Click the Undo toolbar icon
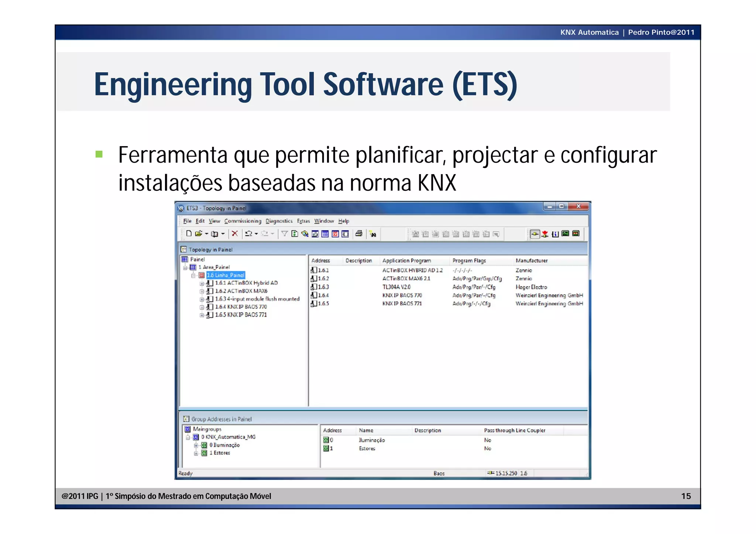Screen dimensions: 756x534 tap(248, 234)
